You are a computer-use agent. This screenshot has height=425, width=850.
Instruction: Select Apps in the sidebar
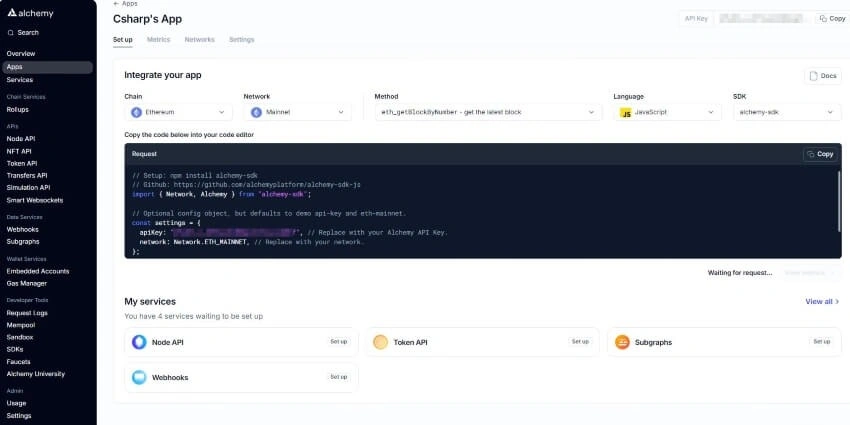48,67
